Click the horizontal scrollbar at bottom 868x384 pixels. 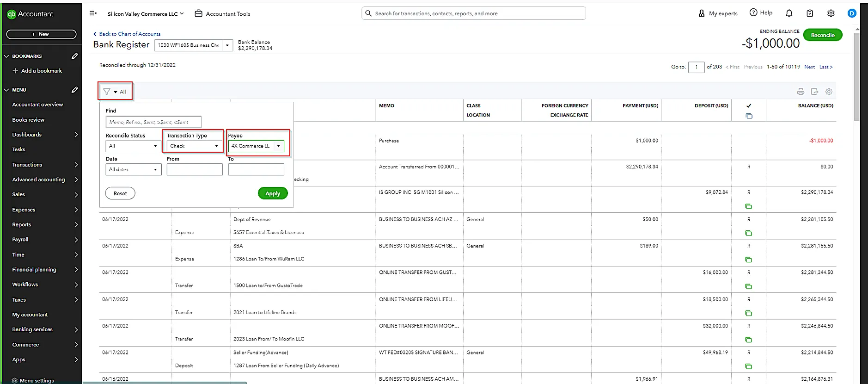coord(165,383)
